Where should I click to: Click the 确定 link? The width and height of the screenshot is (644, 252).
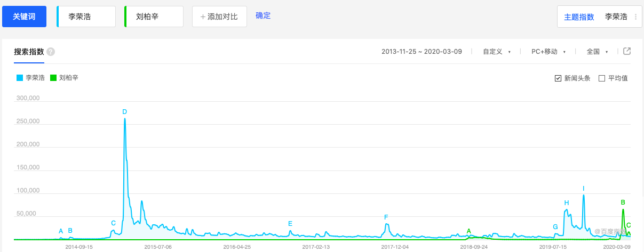tap(263, 15)
